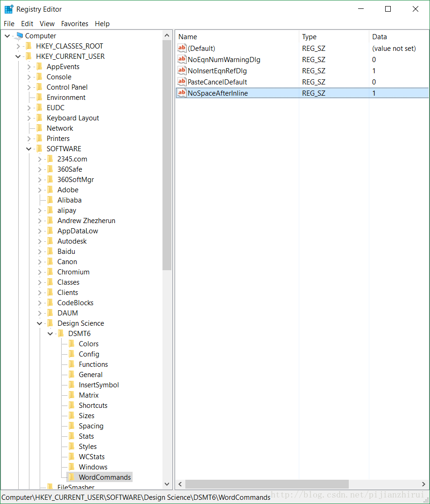Click the NoEqnNumWarningDlg string value icon
This screenshot has height=504, width=430.
(x=182, y=59)
